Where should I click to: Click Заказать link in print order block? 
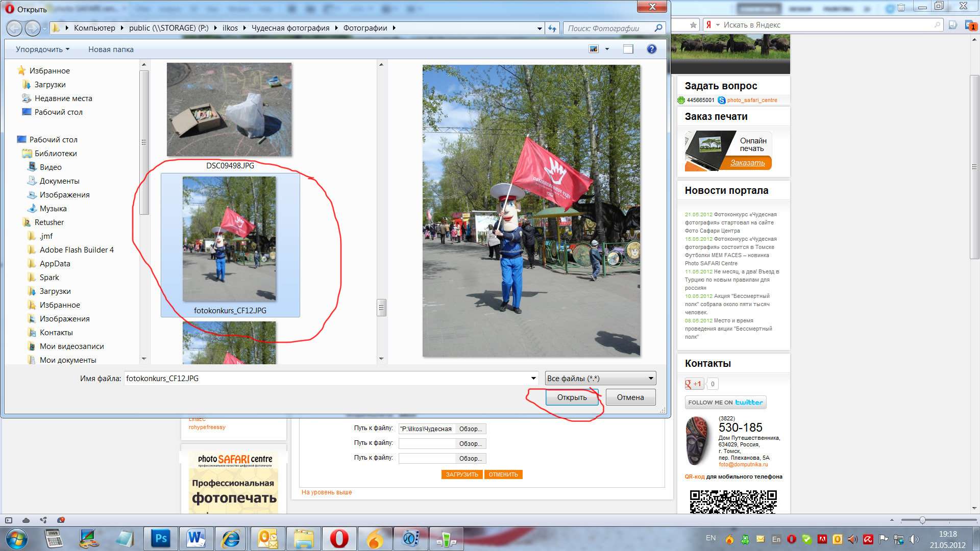pos(747,163)
